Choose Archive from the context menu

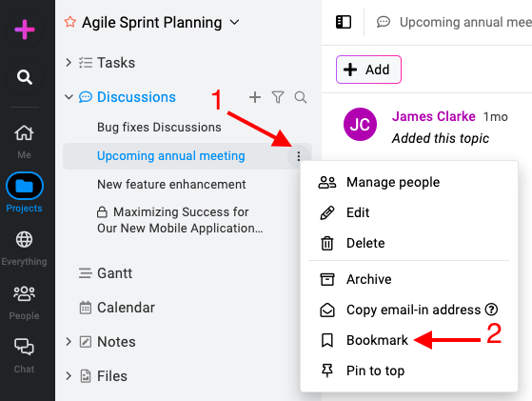tap(409, 279)
